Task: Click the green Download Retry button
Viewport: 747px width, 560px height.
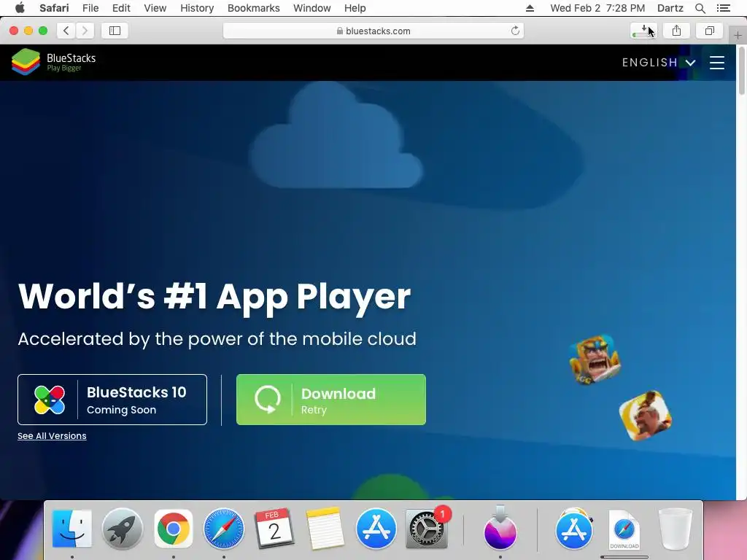Action: point(331,400)
